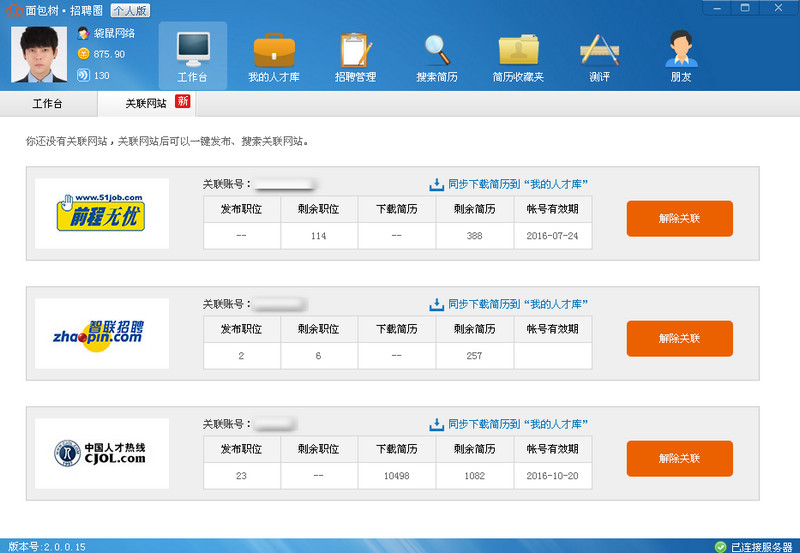Click the blurred 51job 关联账号 value
This screenshot has width=800, height=553.
click(x=284, y=184)
